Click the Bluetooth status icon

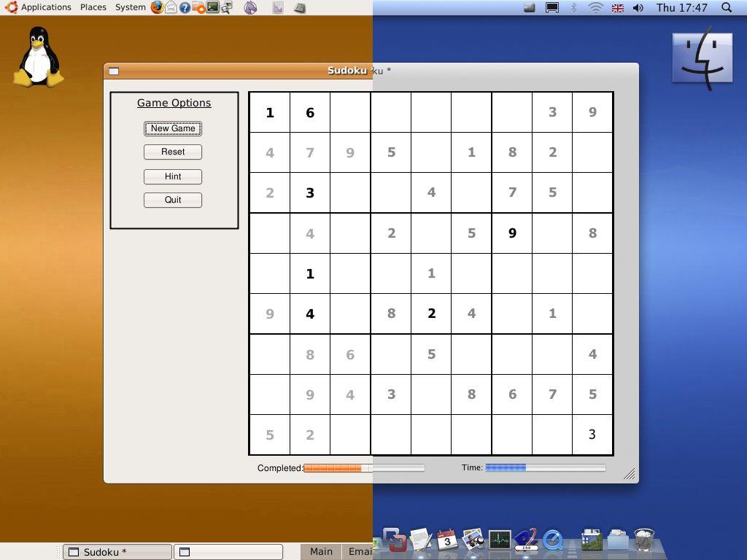(x=573, y=7)
